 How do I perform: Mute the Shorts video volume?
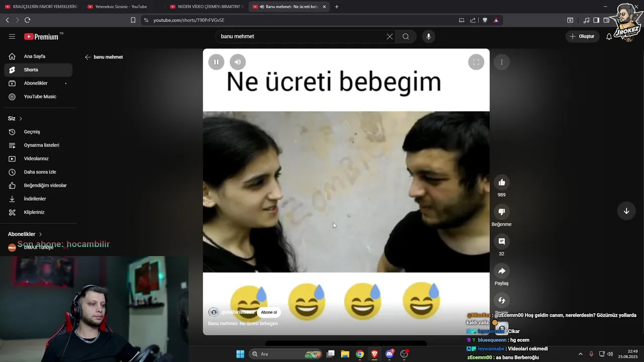[238, 62]
